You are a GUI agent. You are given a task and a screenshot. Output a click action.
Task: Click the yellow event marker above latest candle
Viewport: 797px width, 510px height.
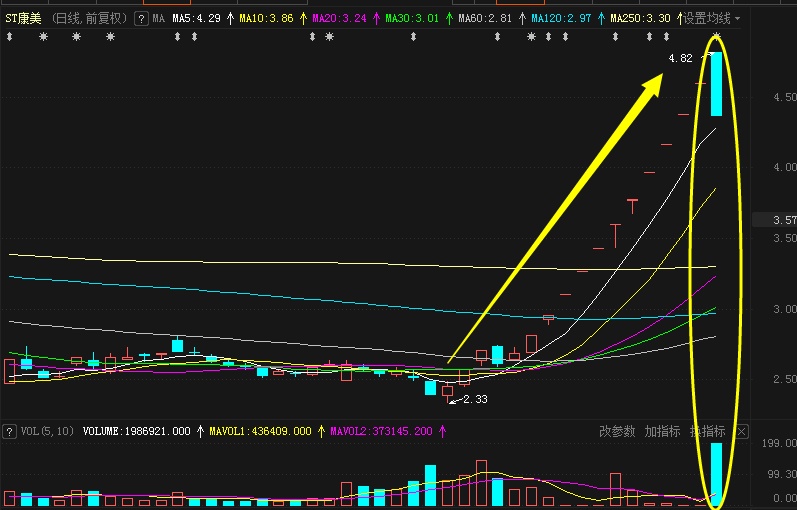point(716,37)
